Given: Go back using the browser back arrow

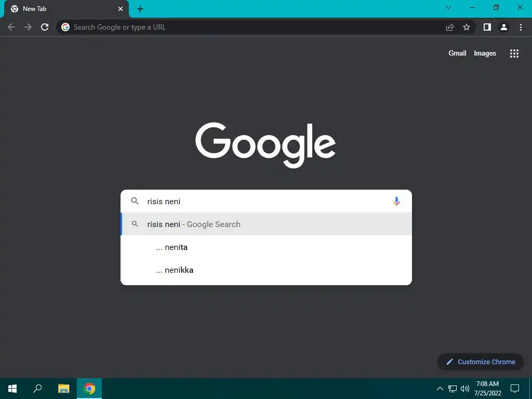Looking at the screenshot, I should click(11, 27).
